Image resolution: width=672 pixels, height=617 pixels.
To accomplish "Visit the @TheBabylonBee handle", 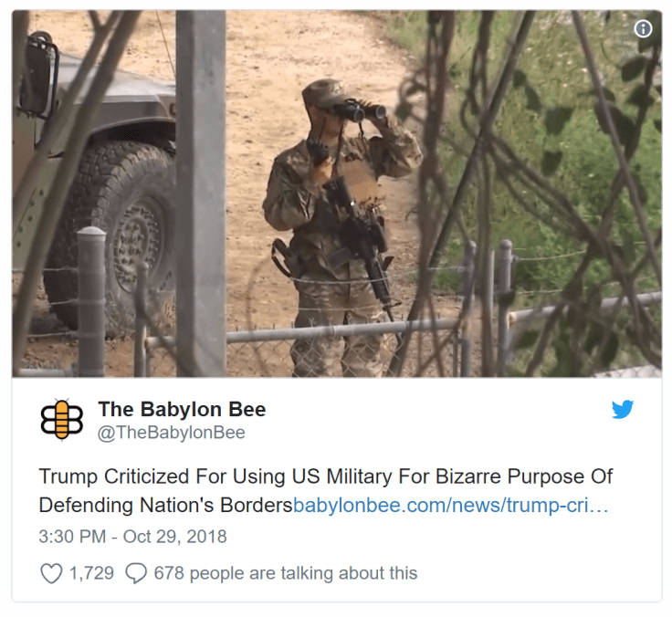I will click(x=172, y=433).
